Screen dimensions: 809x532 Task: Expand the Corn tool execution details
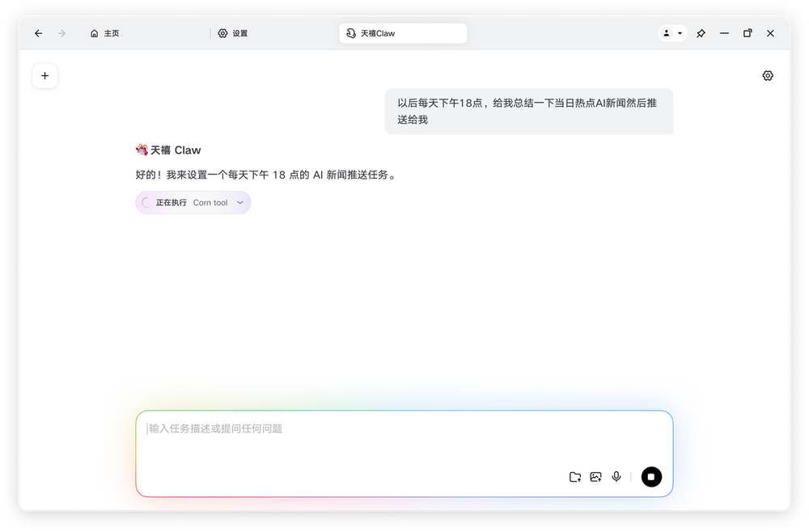point(239,202)
